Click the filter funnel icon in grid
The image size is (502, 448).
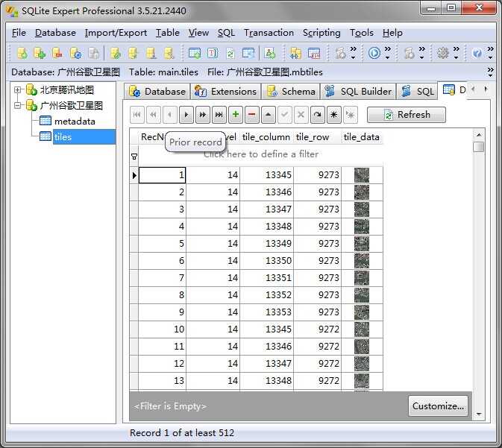(x=134, y=157)
